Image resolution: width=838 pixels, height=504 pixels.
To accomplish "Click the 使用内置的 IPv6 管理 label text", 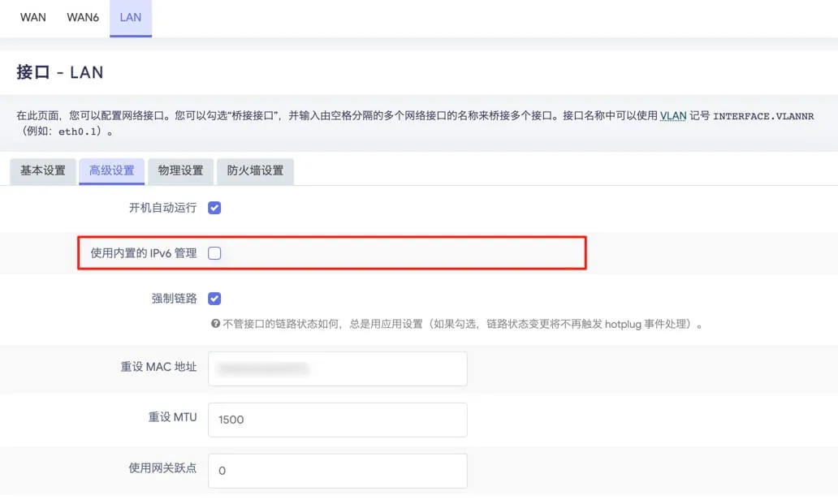I will [x=143, y=253].
